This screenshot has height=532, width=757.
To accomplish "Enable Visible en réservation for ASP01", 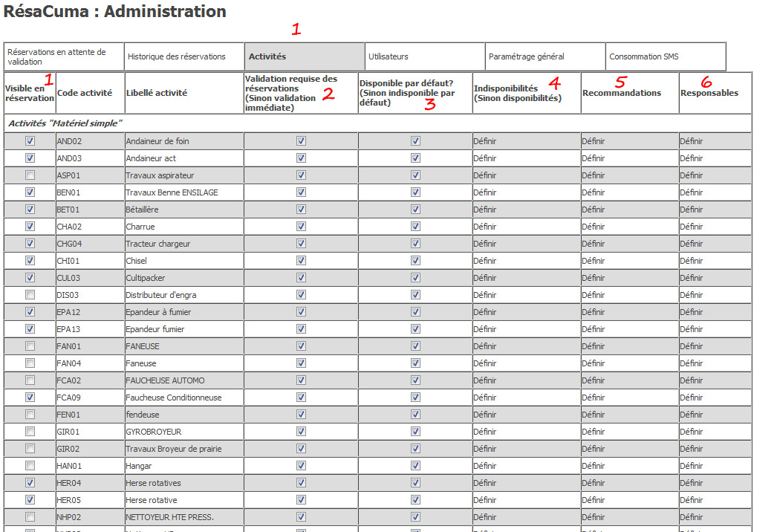I will pyautogui.click(x=30, y=175).
